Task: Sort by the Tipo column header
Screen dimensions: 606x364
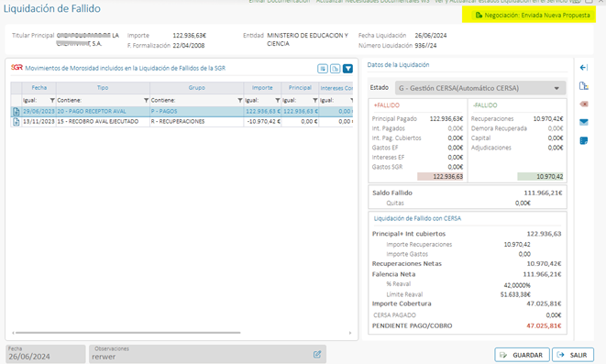Action: [x=103, y=88]
